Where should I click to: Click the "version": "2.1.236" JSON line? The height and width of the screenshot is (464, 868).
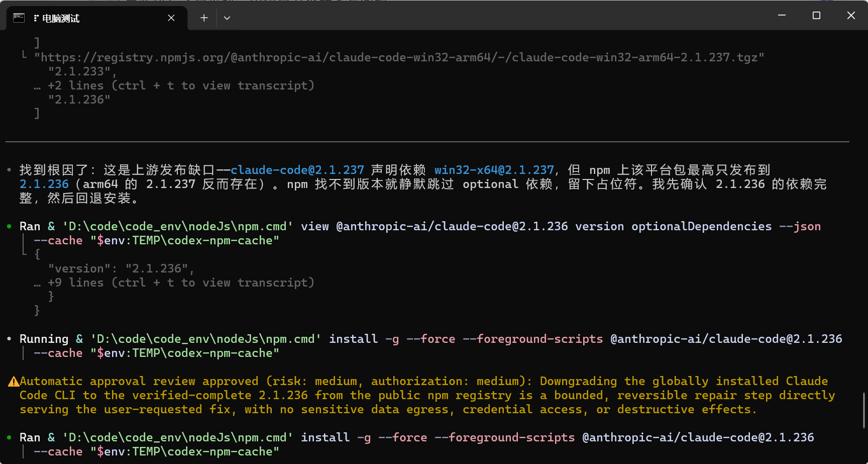121,268
